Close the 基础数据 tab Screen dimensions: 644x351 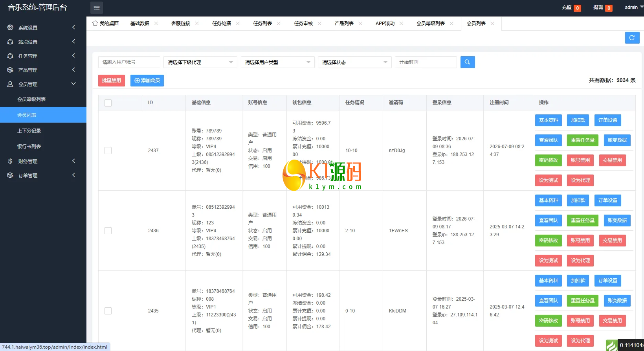tap(156, 24)
